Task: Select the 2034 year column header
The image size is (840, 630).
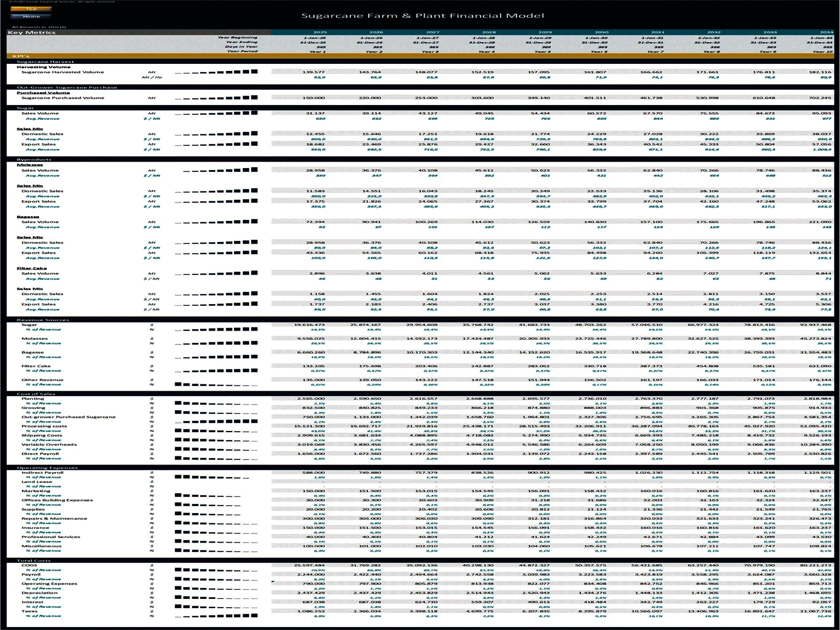Action: pos(826,32)
